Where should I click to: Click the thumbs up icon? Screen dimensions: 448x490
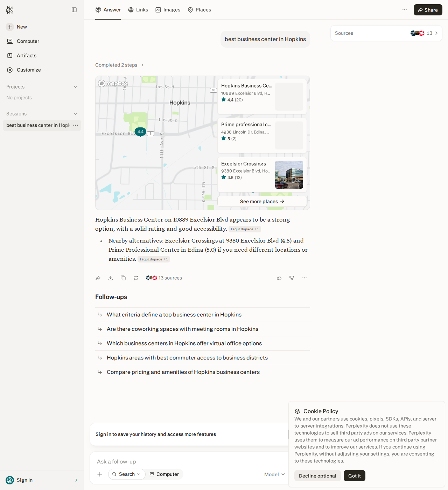pos(279,278)
